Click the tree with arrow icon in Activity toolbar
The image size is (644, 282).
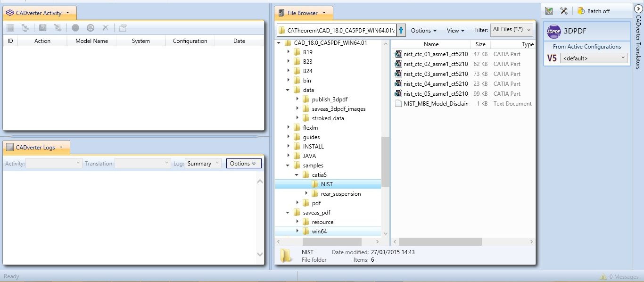(x=58, y=28)
